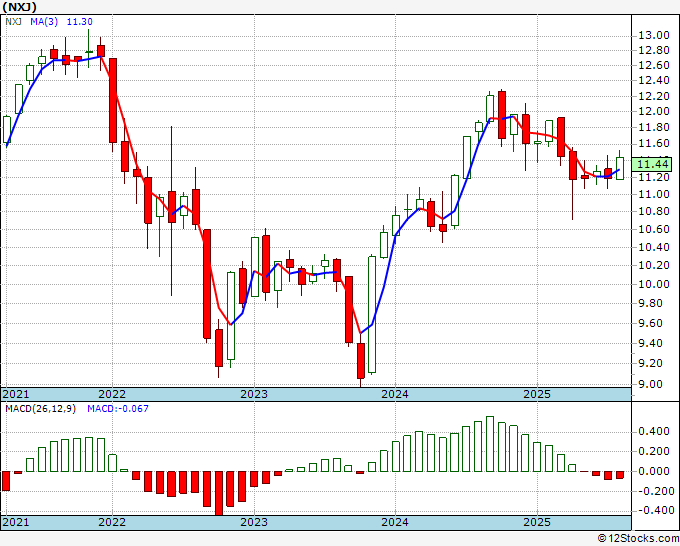Click 2022 on the price chart time axis
This screenshot has height=546, width=680.
(x=112, y=394)
